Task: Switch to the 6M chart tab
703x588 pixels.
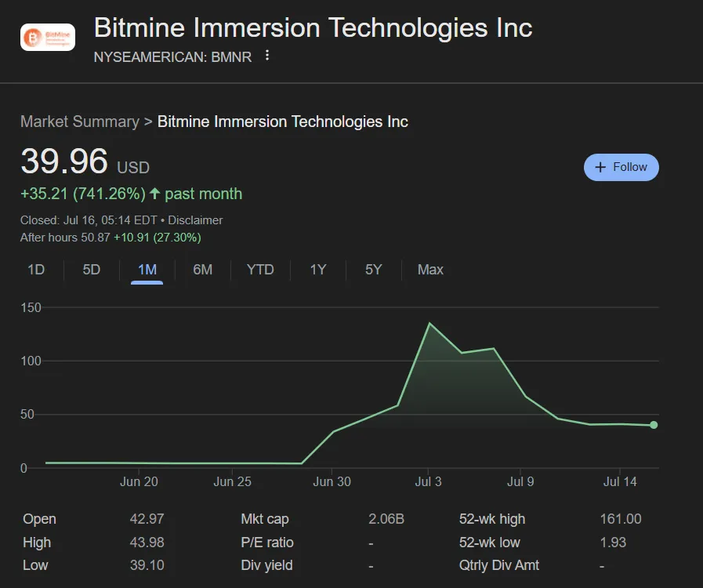Action: (x=202, y=270)
